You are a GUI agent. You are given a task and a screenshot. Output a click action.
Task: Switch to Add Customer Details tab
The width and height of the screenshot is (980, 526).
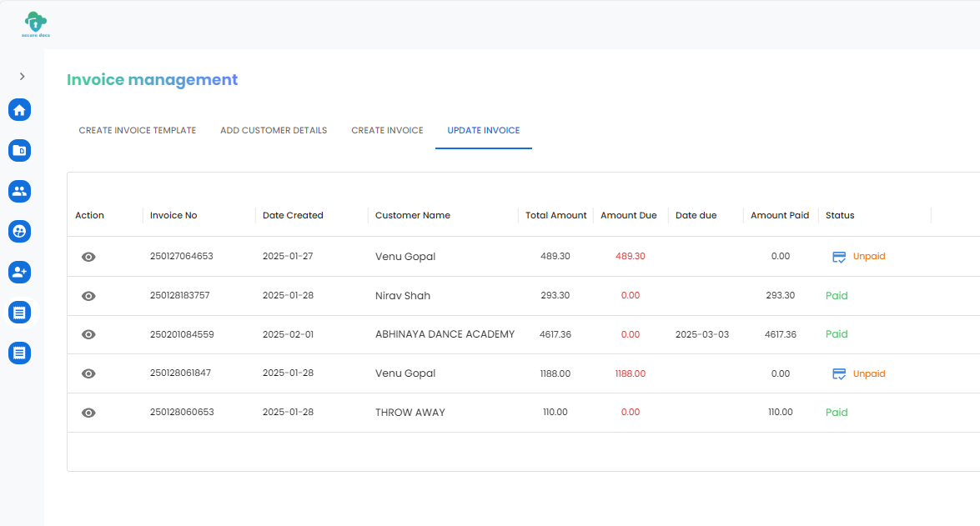[x=274, y=131]
